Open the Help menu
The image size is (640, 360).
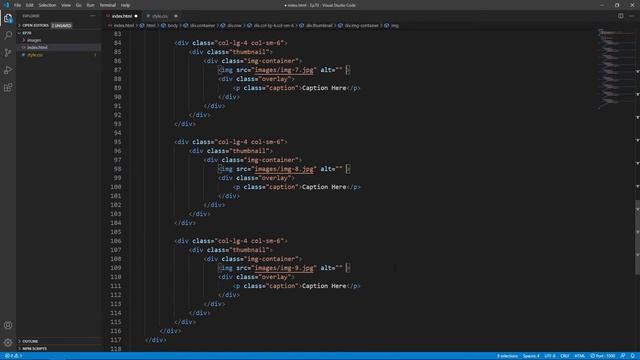[x=125, y=5]
